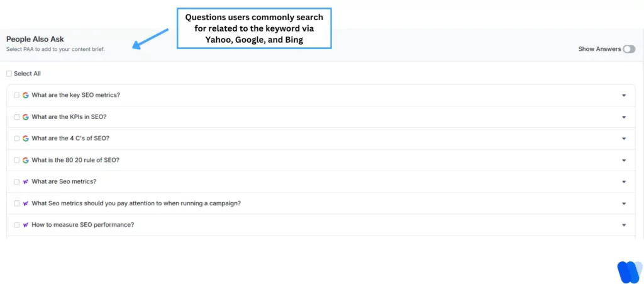
Task: Expand 'What are the 4 C's of SEO?' arrow
Action: (x=624, y=139)
